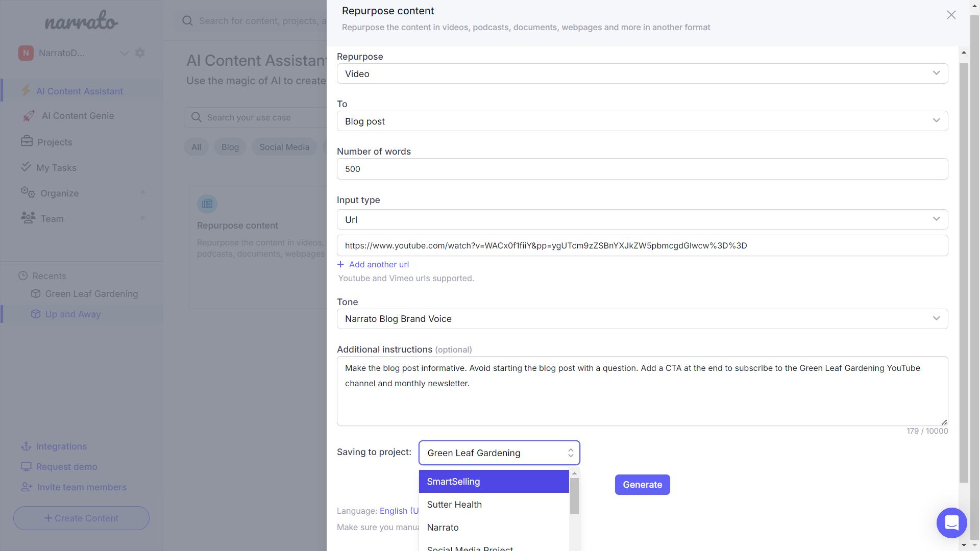Open the chat support bubble icon
Viewport: 980px width, 551px height.
(951, 523)
